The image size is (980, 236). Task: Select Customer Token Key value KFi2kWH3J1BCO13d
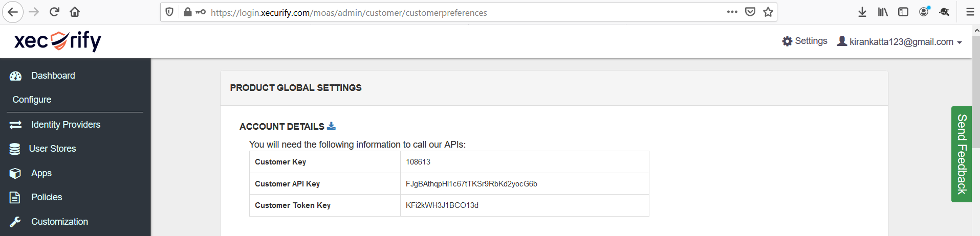[x=442, y=205]
